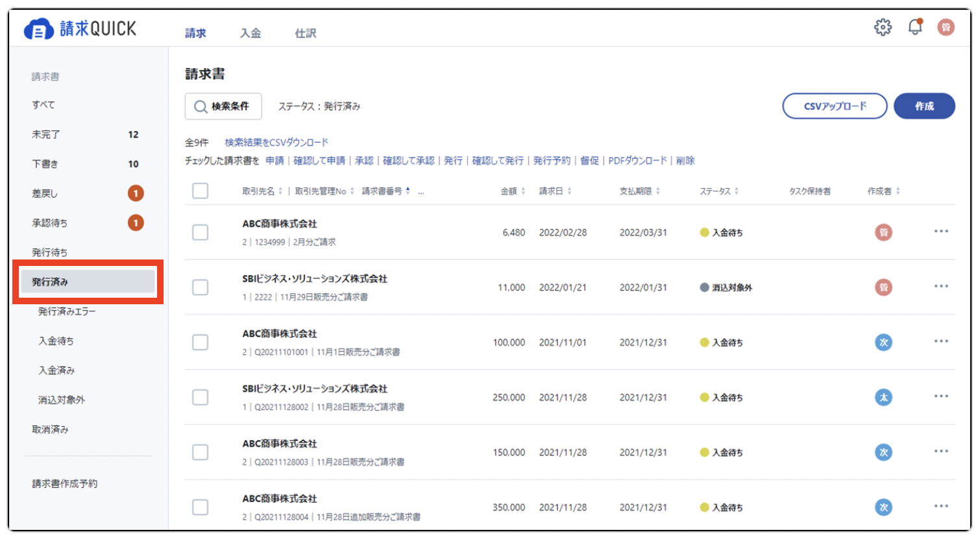980x541 pixels.
Task: Click the 差戻し count badge
Action: click(x=136, y=193)
